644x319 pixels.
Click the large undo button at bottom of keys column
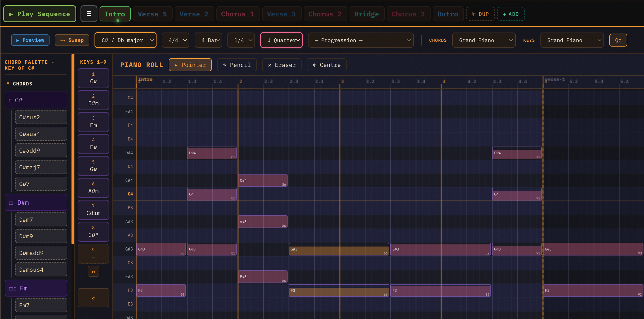[93, 298]
